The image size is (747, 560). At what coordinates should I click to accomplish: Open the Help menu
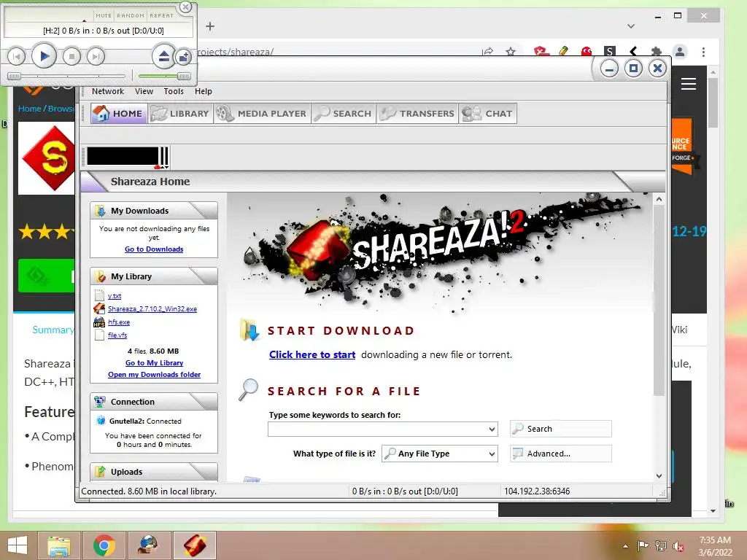click(x=204, y=91)
